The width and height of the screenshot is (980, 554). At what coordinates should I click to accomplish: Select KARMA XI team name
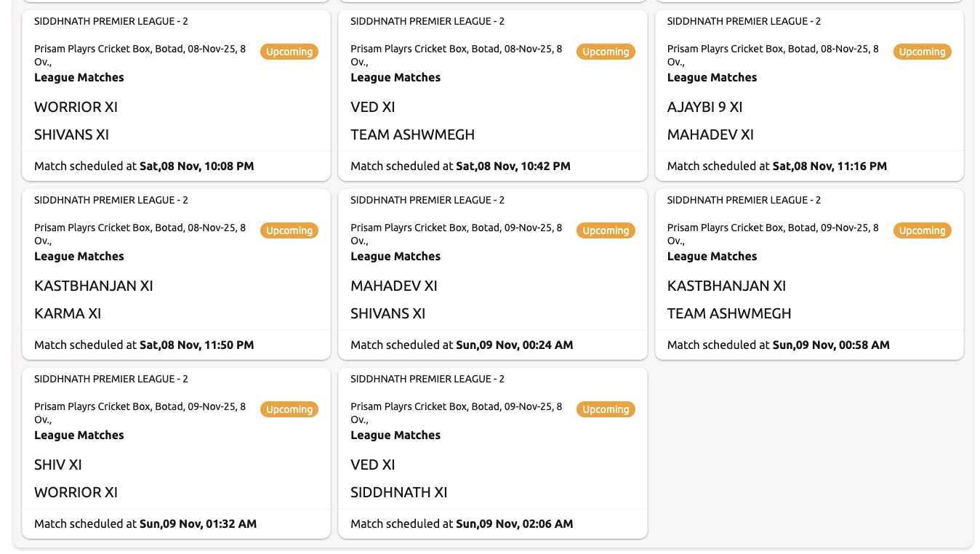coord(68,313)
